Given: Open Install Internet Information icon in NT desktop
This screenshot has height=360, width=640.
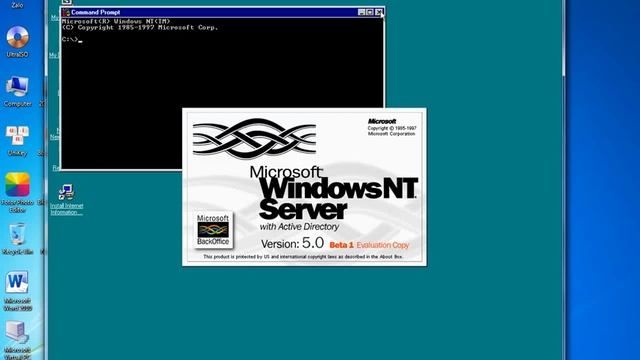Looking at the screenshot, I should tap(67, 199).
